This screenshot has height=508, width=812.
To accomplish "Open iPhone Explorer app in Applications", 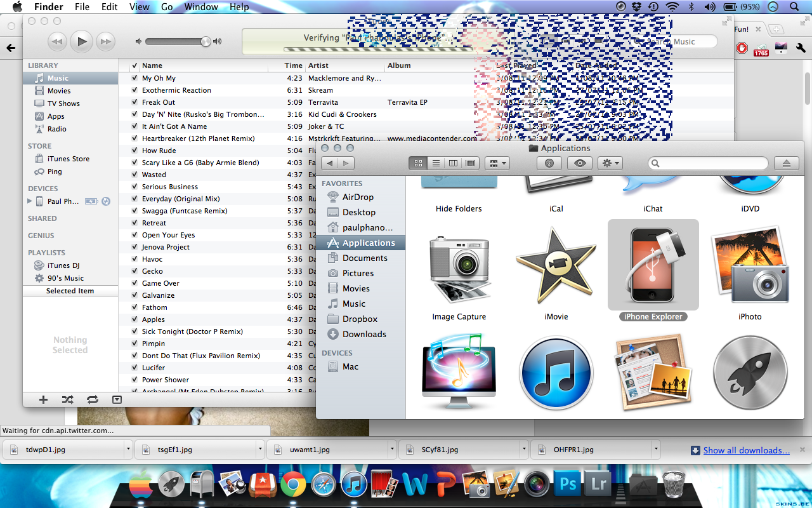I will point(653,265).
